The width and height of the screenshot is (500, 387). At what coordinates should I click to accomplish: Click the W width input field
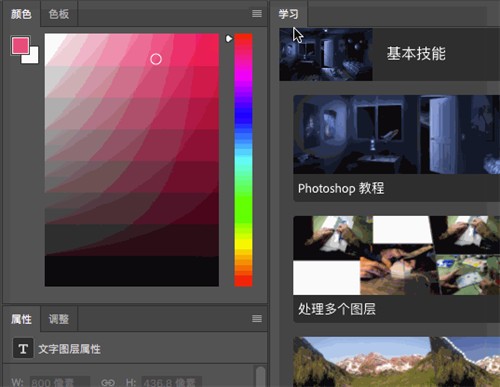[x=60, y=382]
